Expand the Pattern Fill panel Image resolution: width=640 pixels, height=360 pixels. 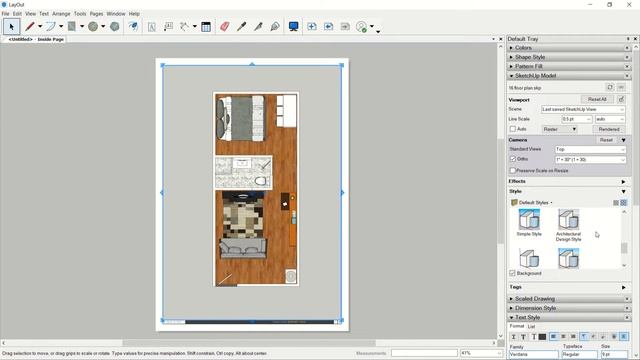tap(569, 66)
